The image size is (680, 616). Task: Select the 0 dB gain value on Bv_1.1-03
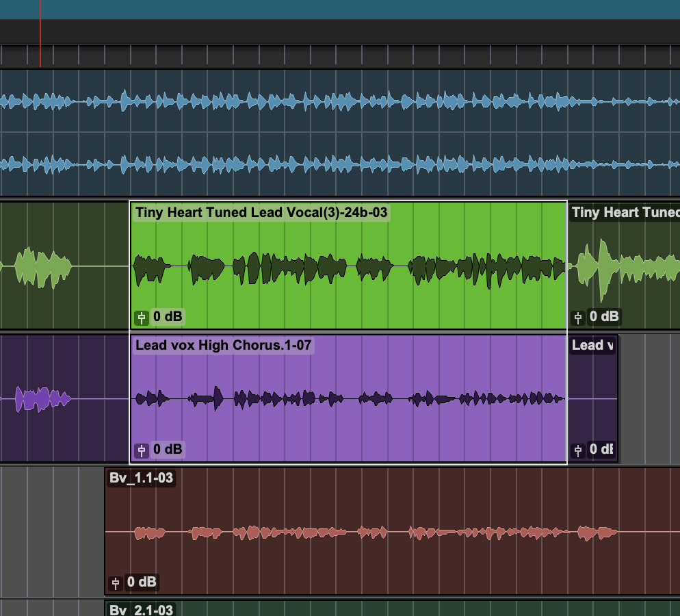point(142,583)
